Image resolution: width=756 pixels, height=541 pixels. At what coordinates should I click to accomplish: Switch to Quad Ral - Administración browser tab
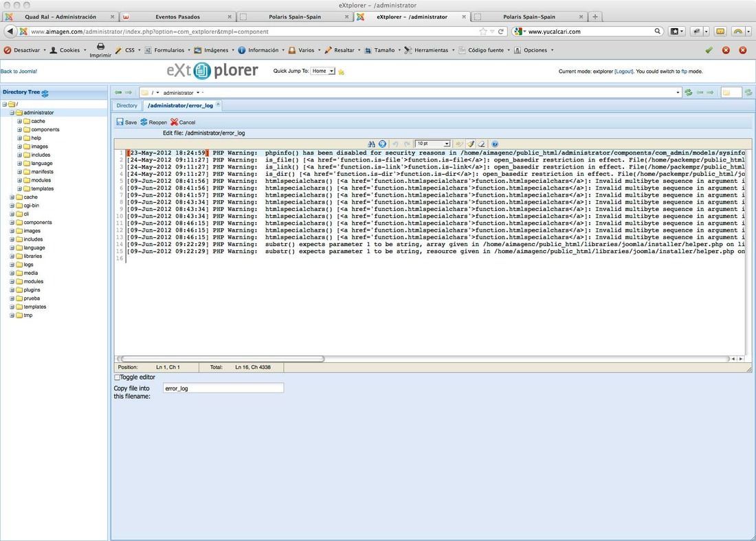click(x=60, y=17)
